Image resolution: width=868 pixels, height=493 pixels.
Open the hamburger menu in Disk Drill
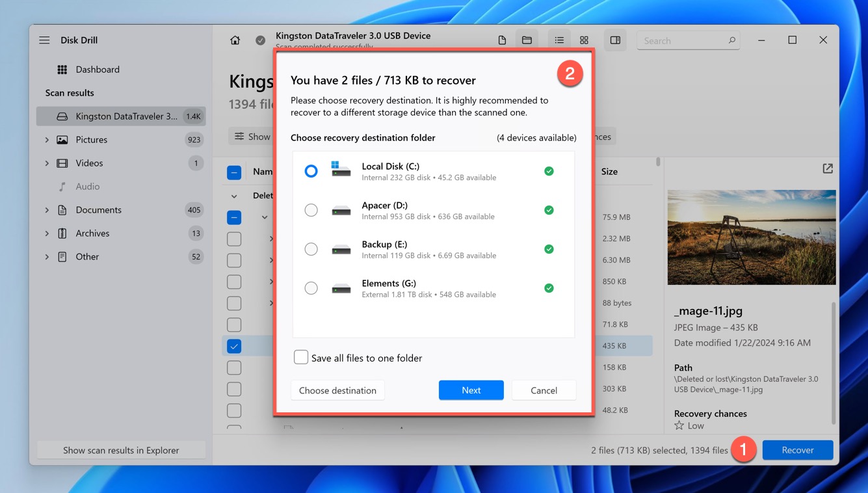[x=44, y=40]
